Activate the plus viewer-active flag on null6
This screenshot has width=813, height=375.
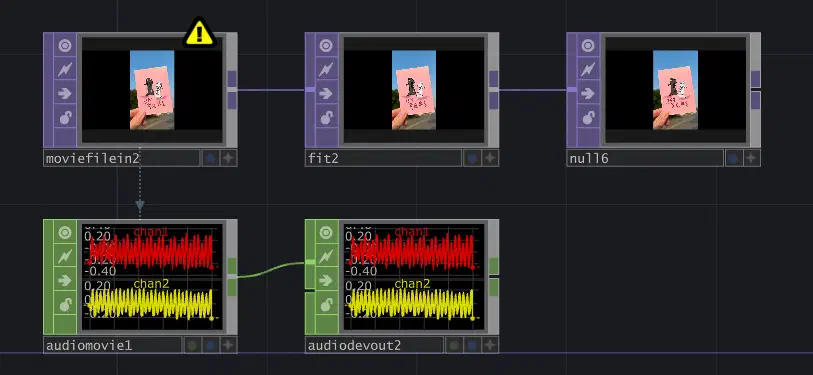[x=752, y=158]
